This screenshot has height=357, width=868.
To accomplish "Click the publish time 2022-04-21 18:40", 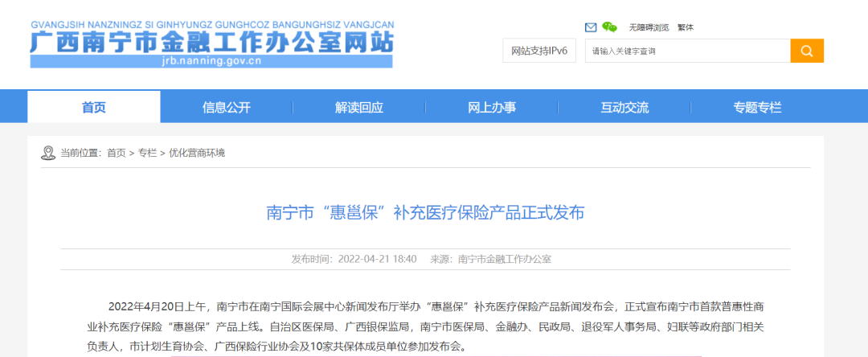I will pyautogui.click(x=377, y=259).
